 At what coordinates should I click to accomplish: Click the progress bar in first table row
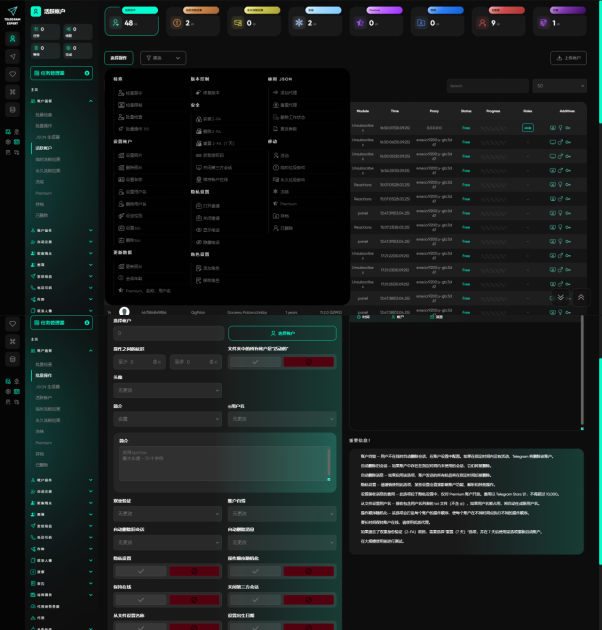tap(493, 128)
